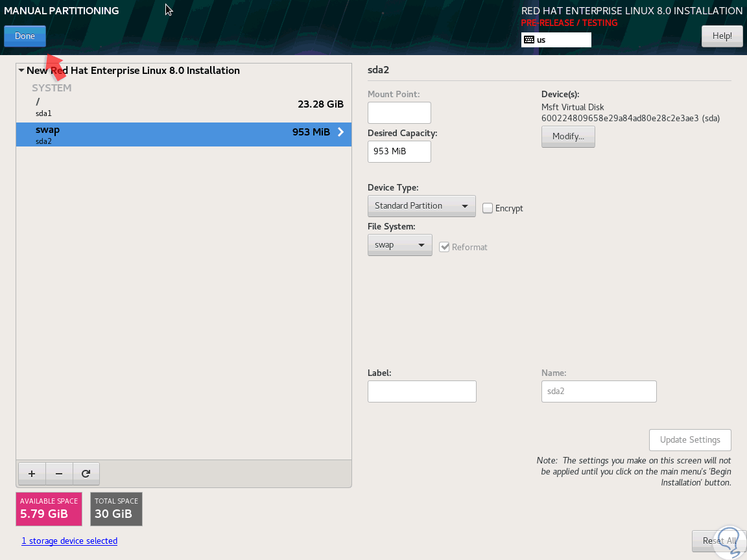Click the TOTAL SPACE 30 GiB box
Screen dimensions: 747x560
tap(116, 509)
